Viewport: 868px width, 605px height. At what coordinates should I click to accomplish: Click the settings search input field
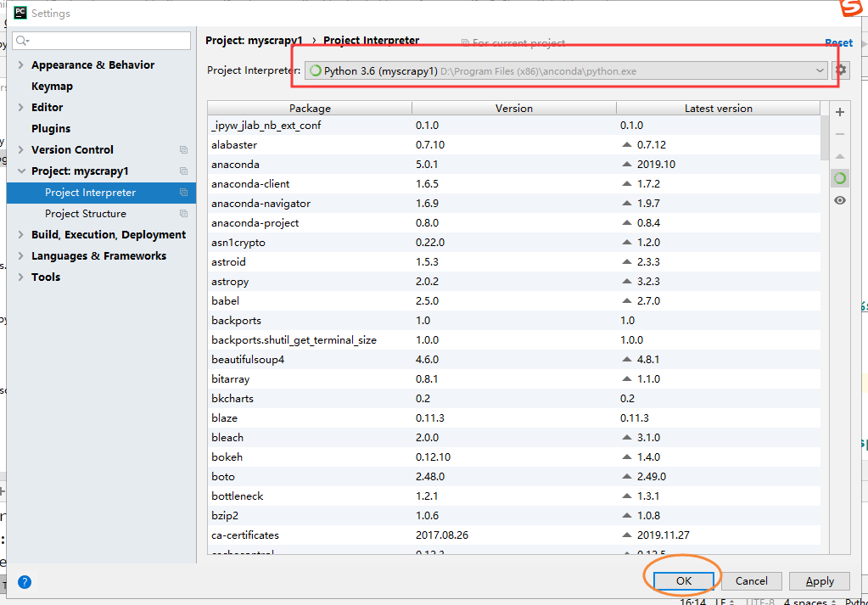102,41
